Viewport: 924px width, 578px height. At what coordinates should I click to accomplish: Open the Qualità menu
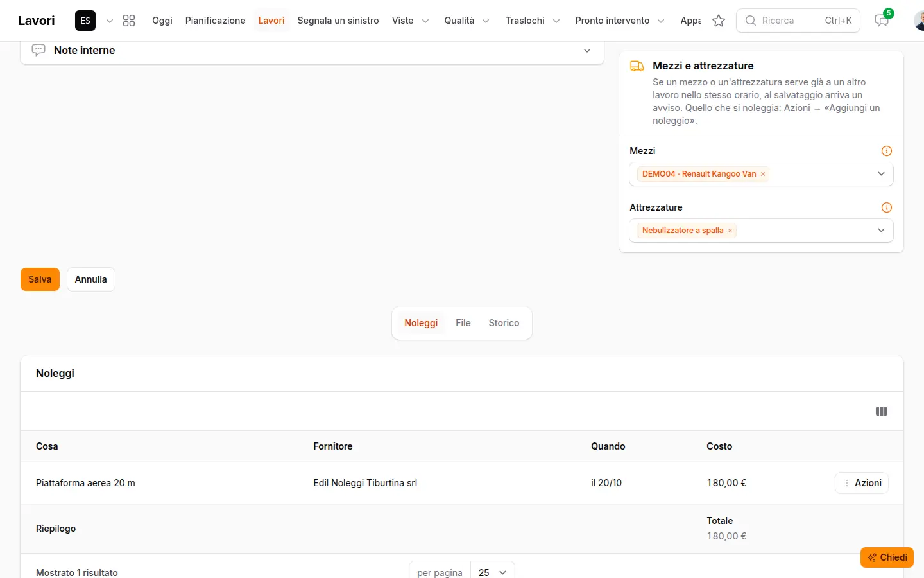467,21
